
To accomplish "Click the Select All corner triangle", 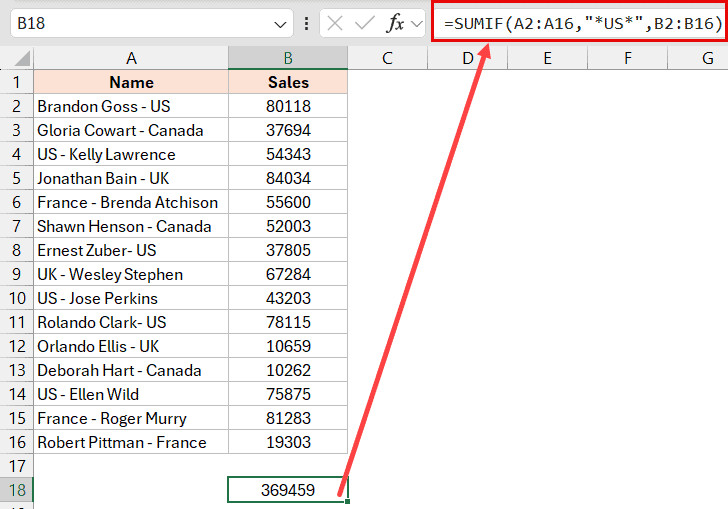I will coord(17,59).
